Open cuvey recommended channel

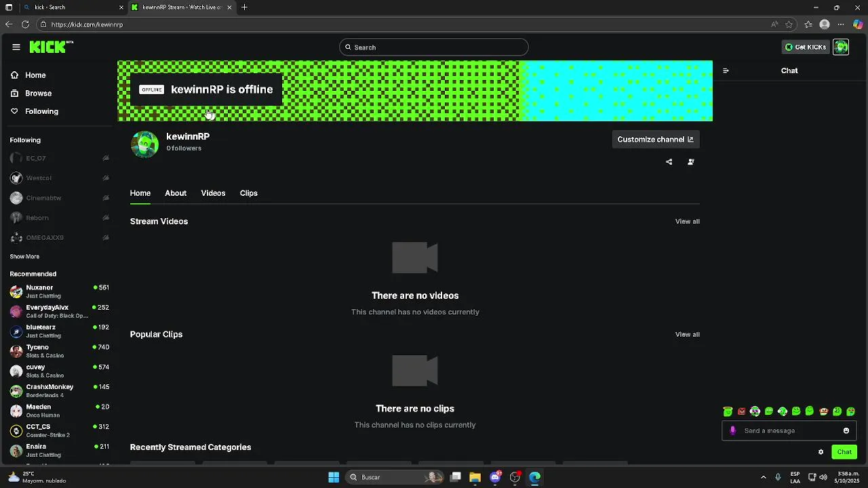60,371
